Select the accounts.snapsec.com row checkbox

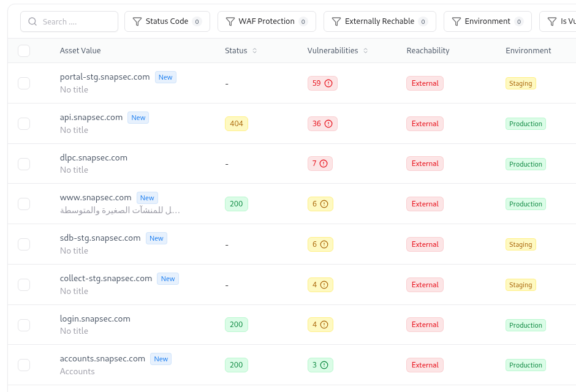click(24, 365)
